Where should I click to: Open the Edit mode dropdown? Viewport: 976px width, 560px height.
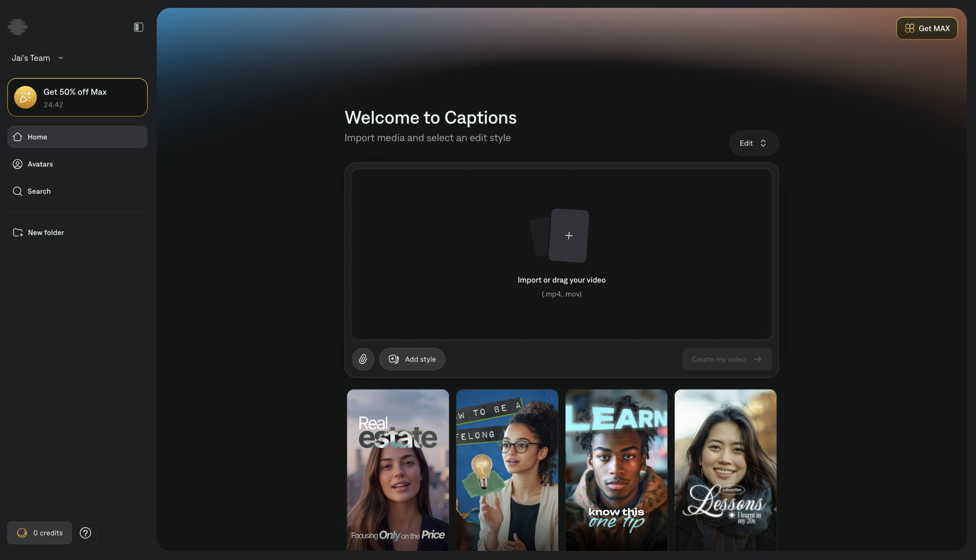coord(754,143)
